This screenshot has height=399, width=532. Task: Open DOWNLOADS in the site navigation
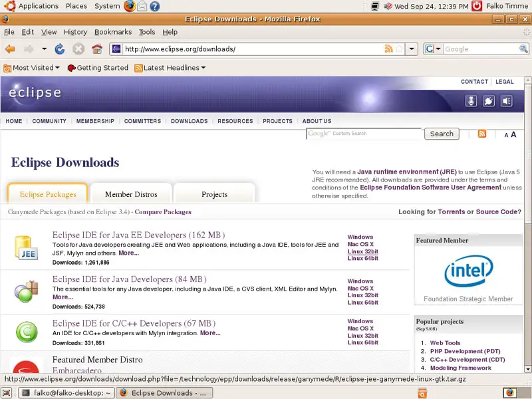tap(189, 121)
